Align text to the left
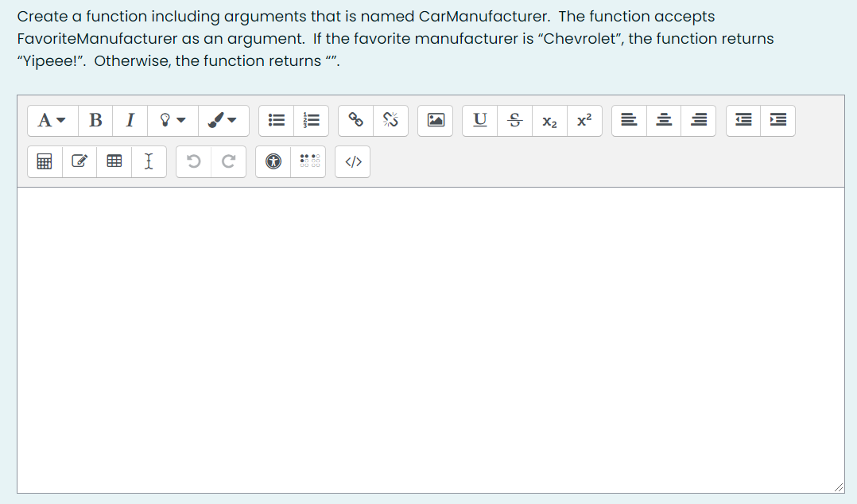The height and width of the screenshot is (504, 857). (629, 120)
